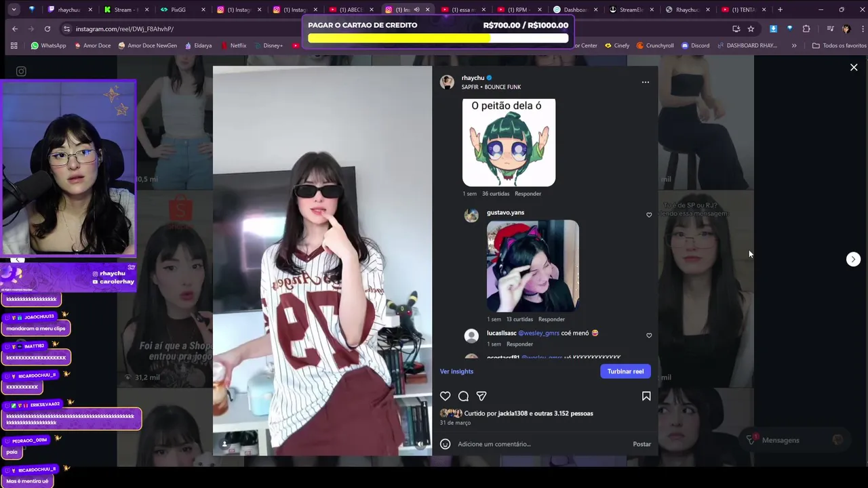Open the apps grid in bookmarks bar
The image size is (868, 488).
point(14,45)
